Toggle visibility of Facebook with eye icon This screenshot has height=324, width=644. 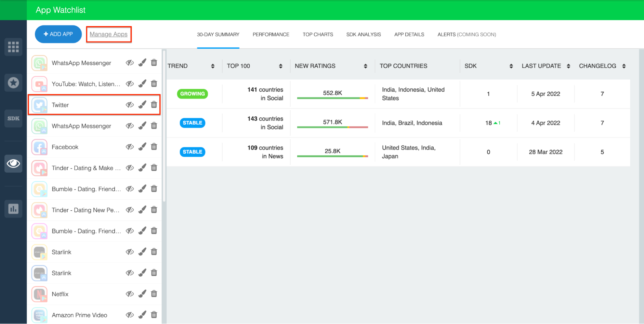click(130, 147)
